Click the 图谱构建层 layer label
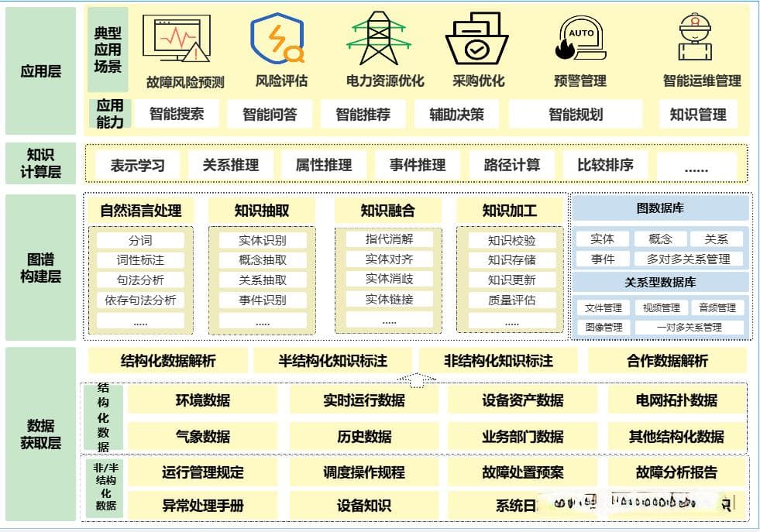 (41, 267)
